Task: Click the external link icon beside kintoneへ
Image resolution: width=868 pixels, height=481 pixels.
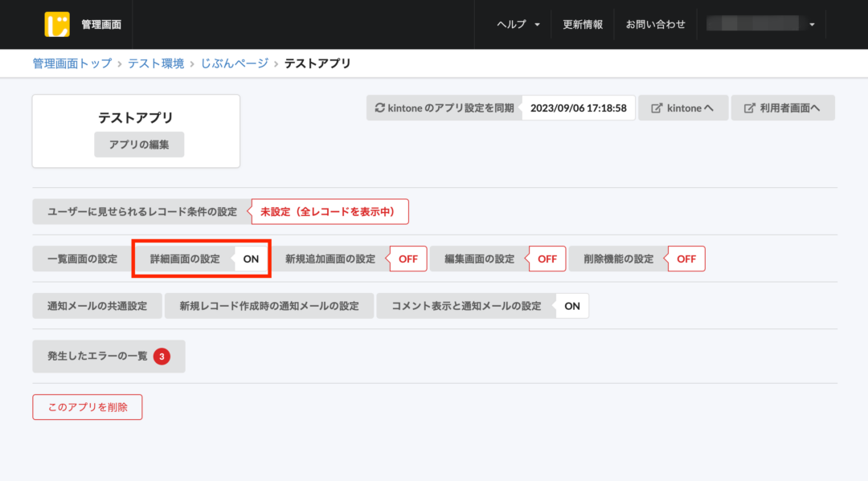Action: [x=657, y=108]
